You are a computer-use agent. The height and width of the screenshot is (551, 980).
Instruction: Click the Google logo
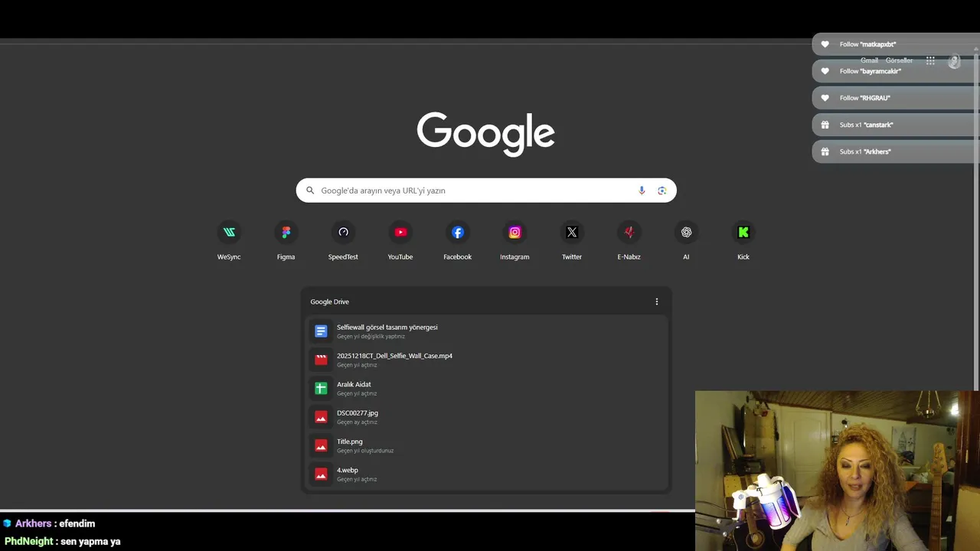pos(486,134)
